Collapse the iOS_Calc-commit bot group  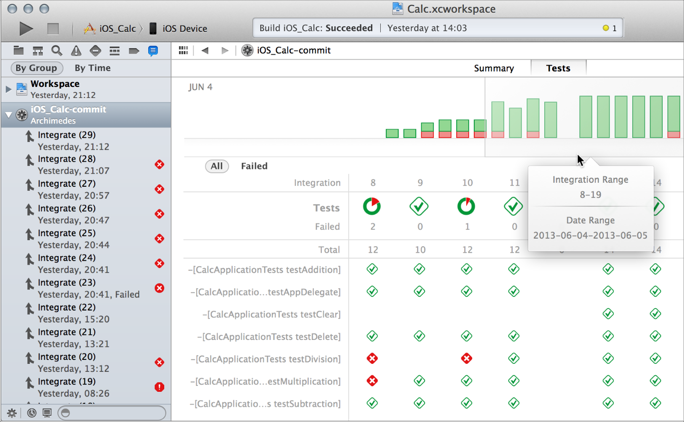pyautogui.click(x=8, y=115)
